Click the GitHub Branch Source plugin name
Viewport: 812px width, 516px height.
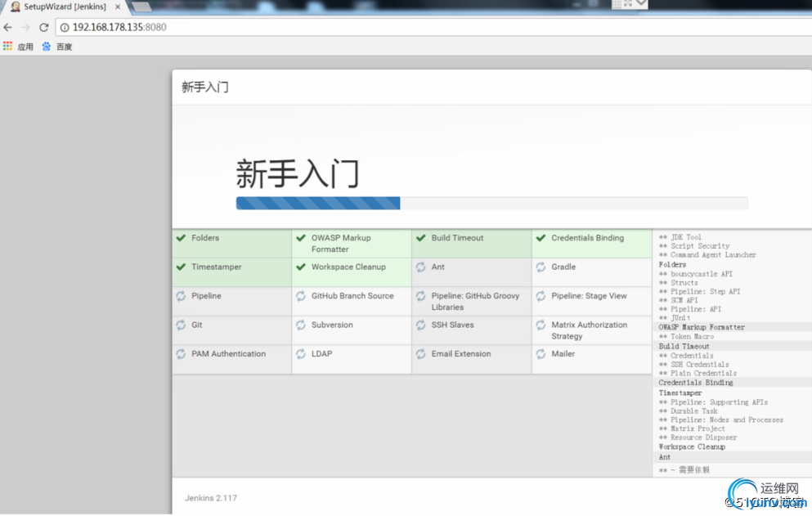(352, 296)
